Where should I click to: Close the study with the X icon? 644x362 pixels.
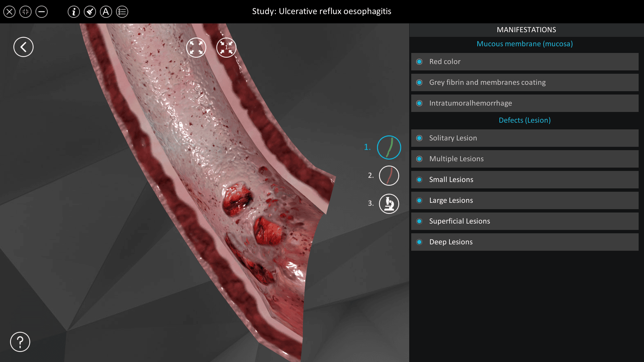9,12
